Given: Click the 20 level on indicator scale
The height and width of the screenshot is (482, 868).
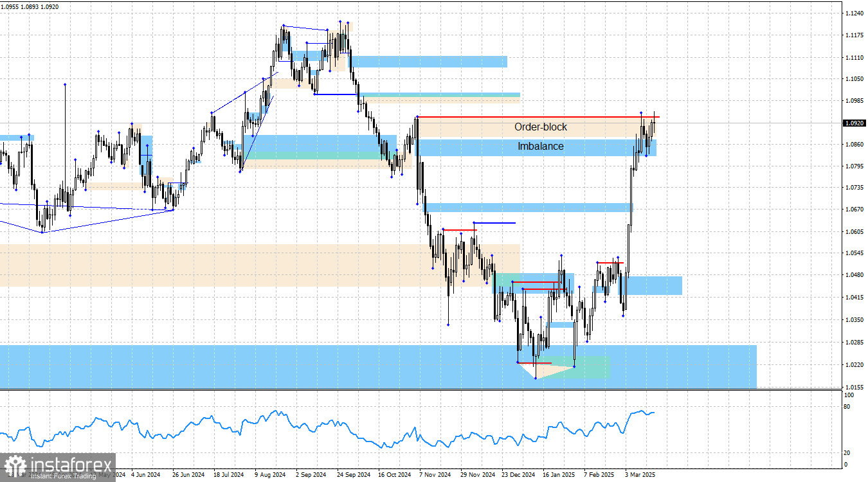Looking at the screenshot, I should [847, 452].
